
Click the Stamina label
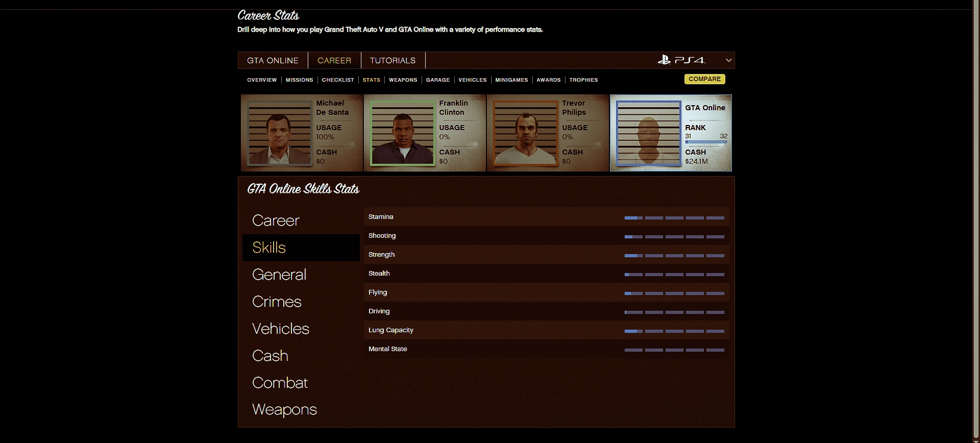click(381, 217)
